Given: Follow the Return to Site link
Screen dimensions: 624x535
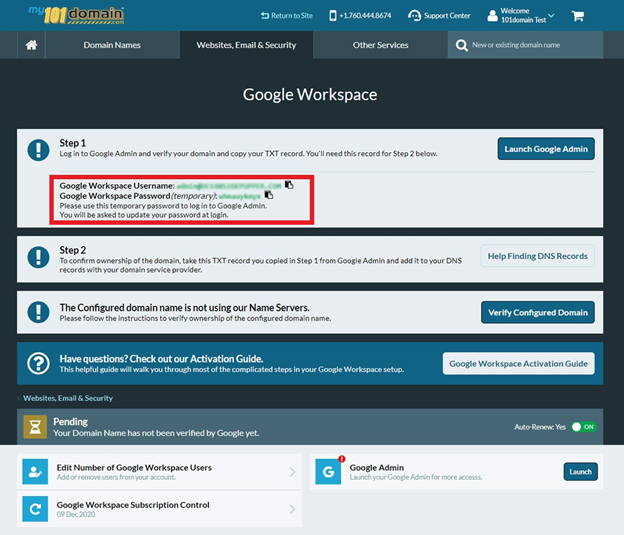Looking at the screenshot, I should point(286,16).
